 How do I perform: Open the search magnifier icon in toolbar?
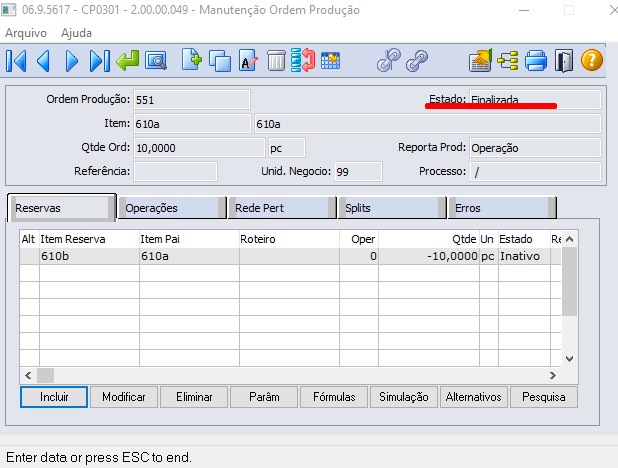click(x=156, y=61)
